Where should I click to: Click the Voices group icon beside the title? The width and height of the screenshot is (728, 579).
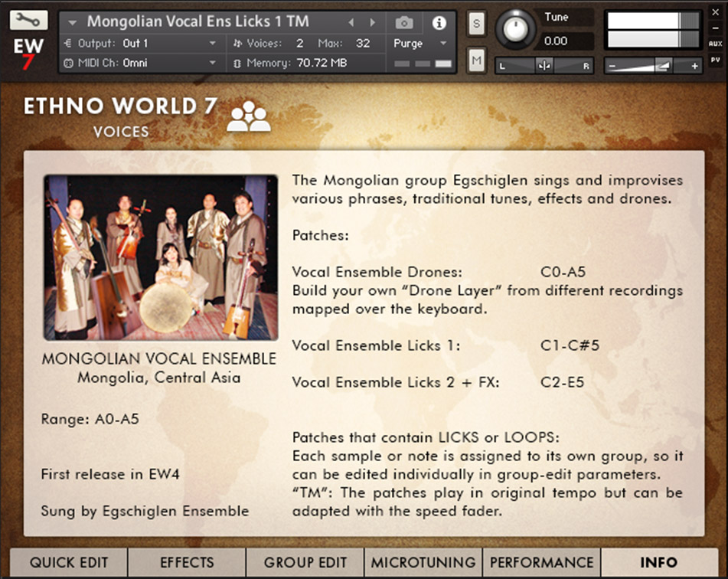click(248, 116)
